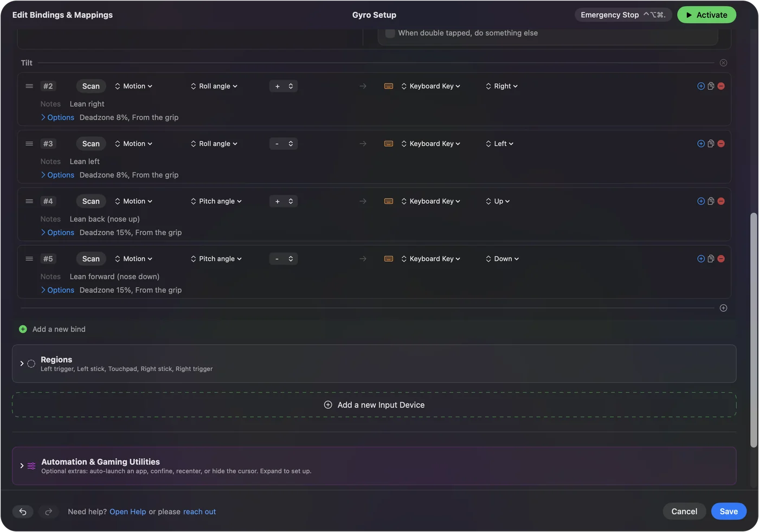This screenshot has width=759, height=532.
Task: Toggle the + direction stepper on bind #4
Action: pyautogui.click(x=284, y=201)
